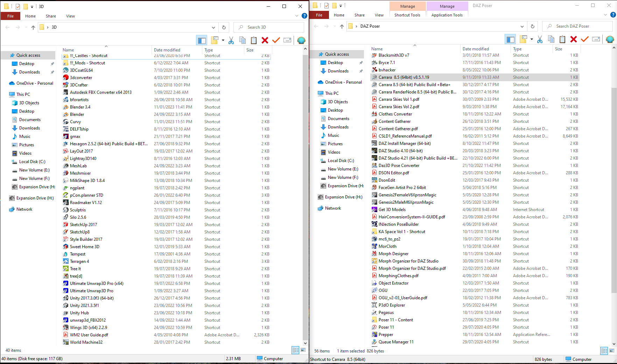
Task: Click the Copy icon in 3D window toolbar
Action: (242, 40)
